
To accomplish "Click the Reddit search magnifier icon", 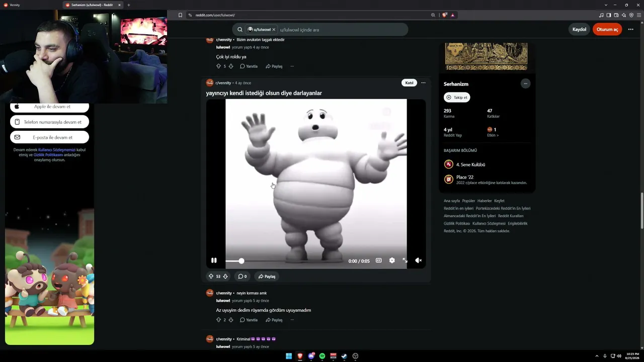I will coord(240,30).
